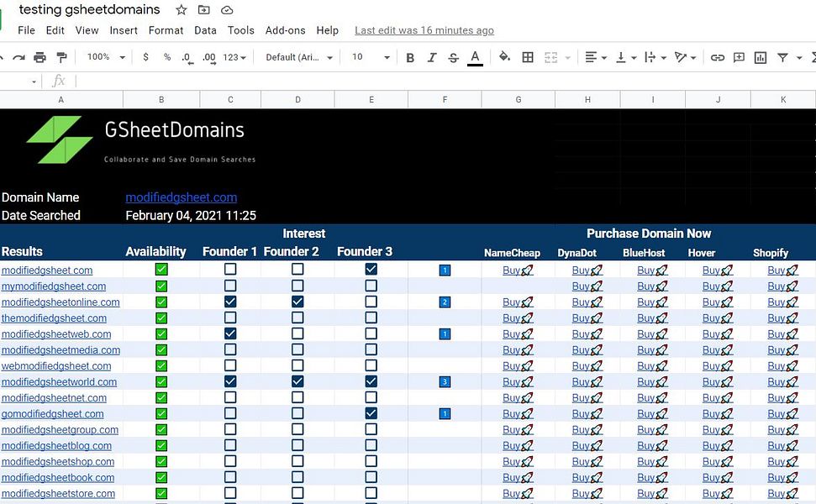Image resolution: width=816 pixels, height=504 pixels.
Task: Open the font size 10 dropdown
Action: pos(371,56)
